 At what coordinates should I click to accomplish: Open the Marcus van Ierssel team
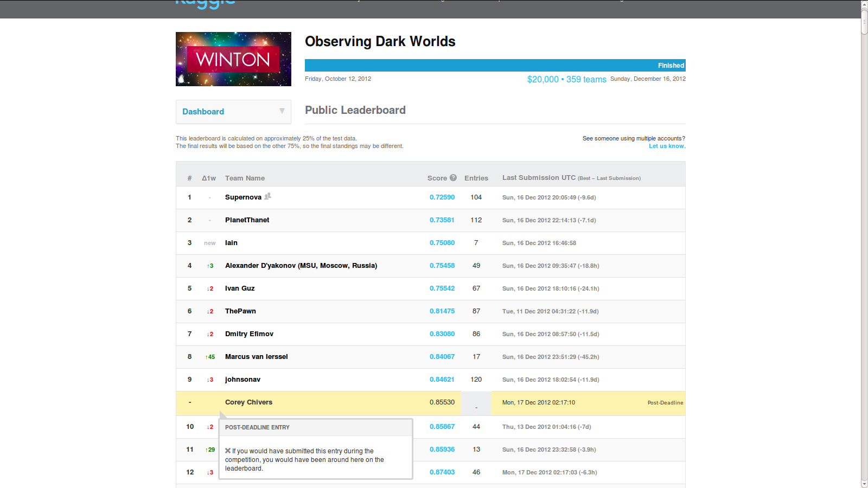pos(256,357)
